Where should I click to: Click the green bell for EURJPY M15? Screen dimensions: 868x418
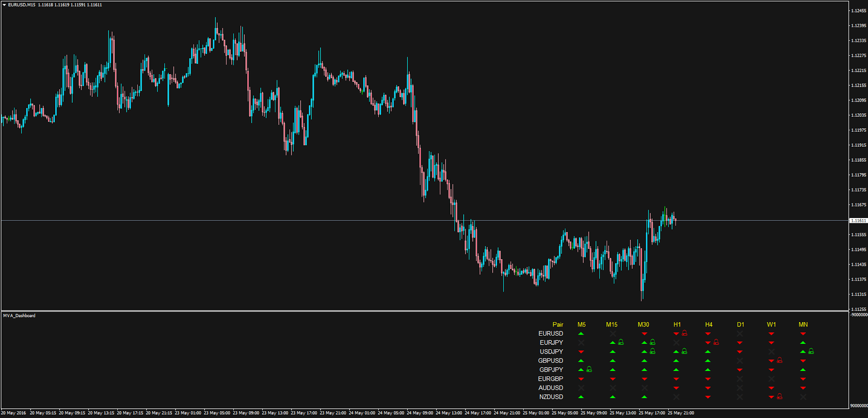621,342
